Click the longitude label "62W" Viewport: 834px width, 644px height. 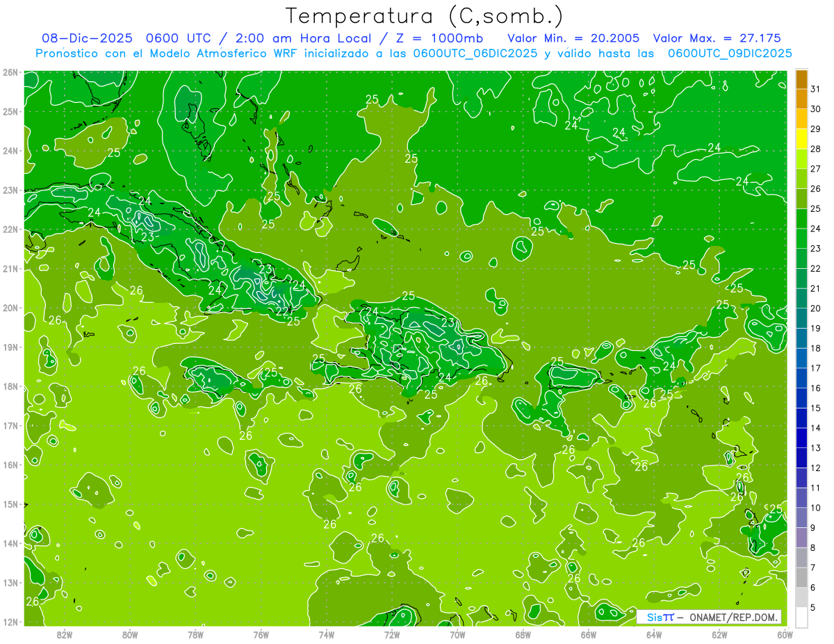click(719, 634)
